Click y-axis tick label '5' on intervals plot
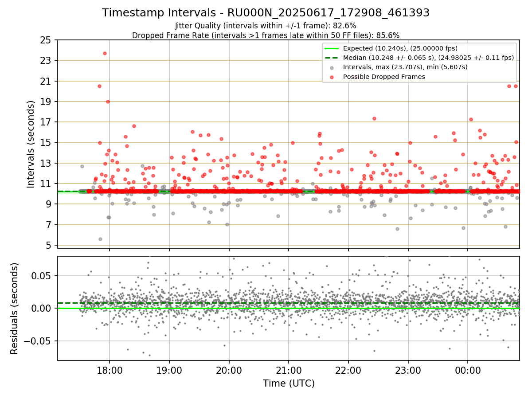The height and width of the screenshot is (399, 532). click(x=49, y=246)
